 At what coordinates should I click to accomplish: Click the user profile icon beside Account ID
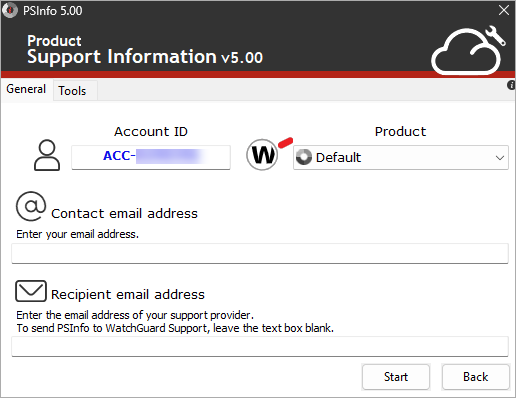click(x=47, y=155)
